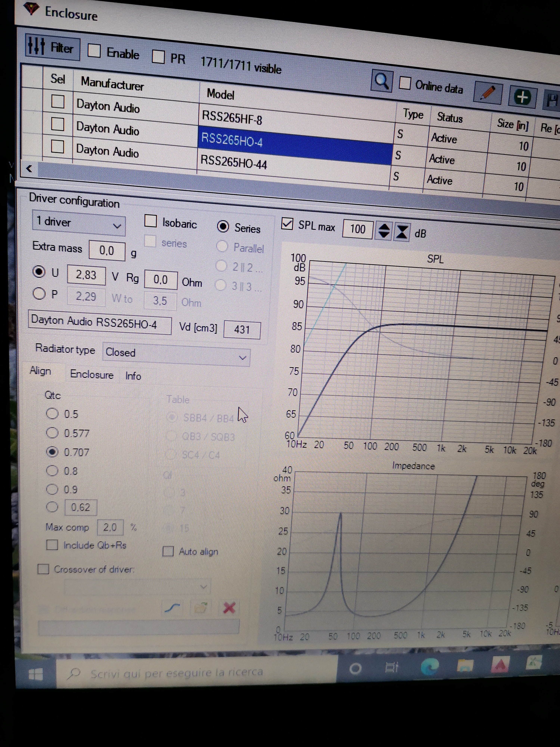Open the Filter settings button
Viewport: 560px width, 747px height.
pos(53,47)
